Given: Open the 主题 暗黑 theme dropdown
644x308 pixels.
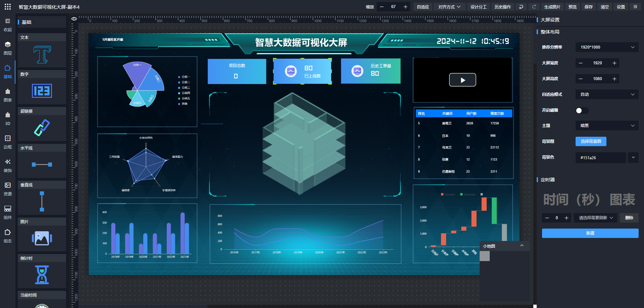Looking at the screenshot, I should click(607, 126).
